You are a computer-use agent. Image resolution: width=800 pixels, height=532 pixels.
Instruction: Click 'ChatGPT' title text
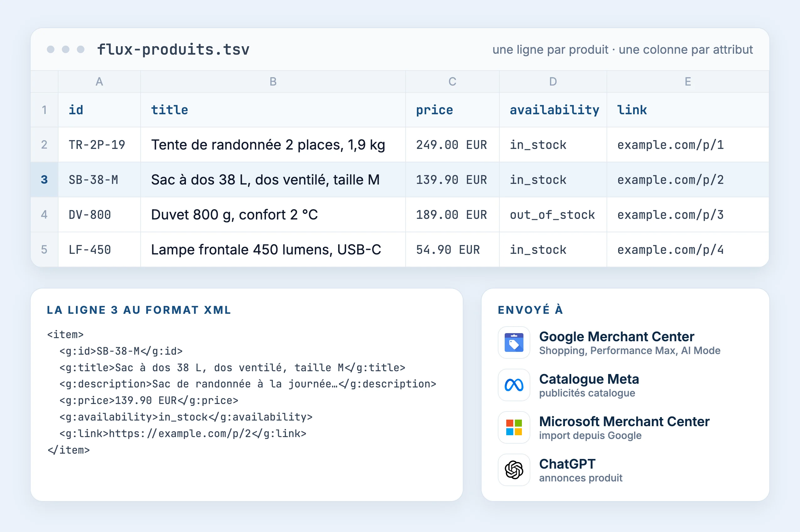coord(567,464)
